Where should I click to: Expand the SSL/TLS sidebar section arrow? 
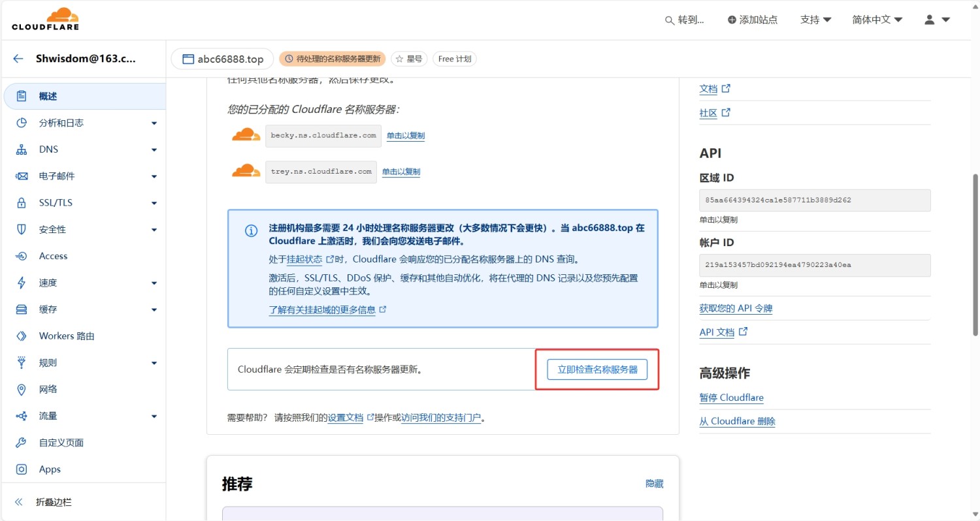(x=154, y=204)
